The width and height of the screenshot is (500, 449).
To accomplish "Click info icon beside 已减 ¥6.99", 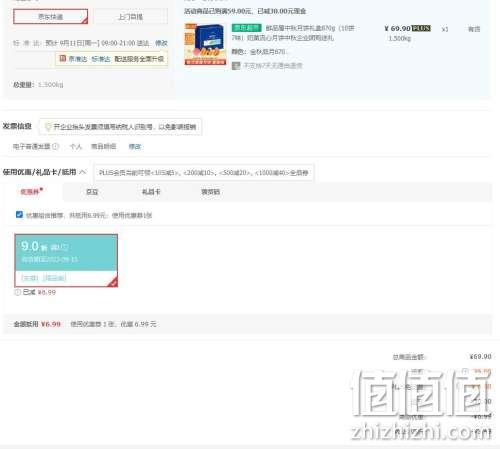I will (x=17, y=292).
